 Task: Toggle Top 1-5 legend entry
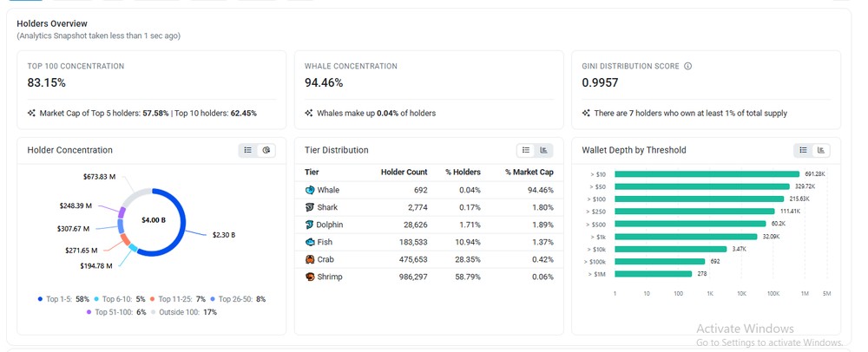click(x=63, y=299)
